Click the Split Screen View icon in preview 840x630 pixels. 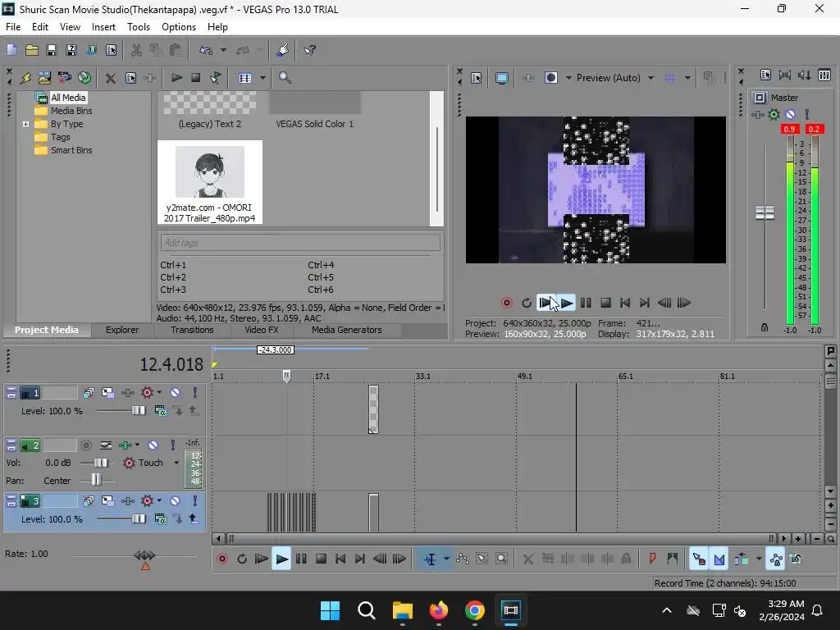click(x=550, y=78)
